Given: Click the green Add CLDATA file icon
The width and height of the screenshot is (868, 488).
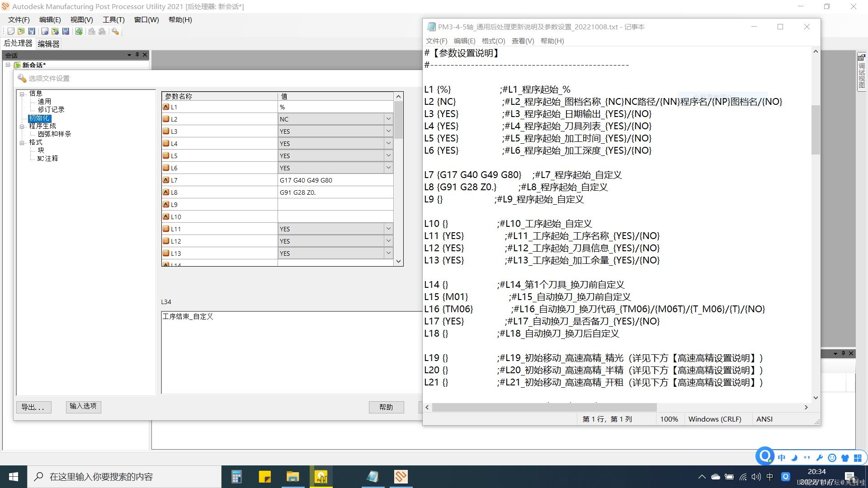Looking at the screenshot, I should 79,31.
